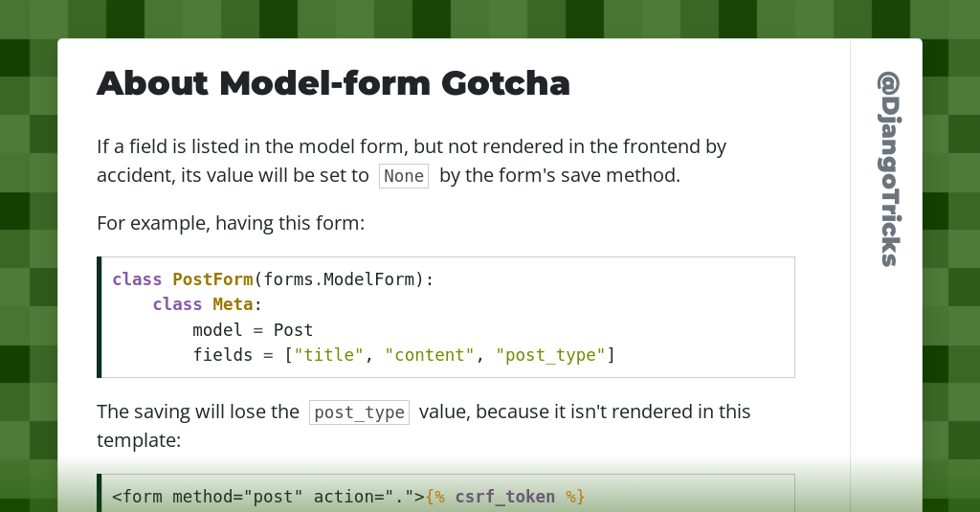
Task: Select the inline "None" code snippet
Action: pos(404,176)
